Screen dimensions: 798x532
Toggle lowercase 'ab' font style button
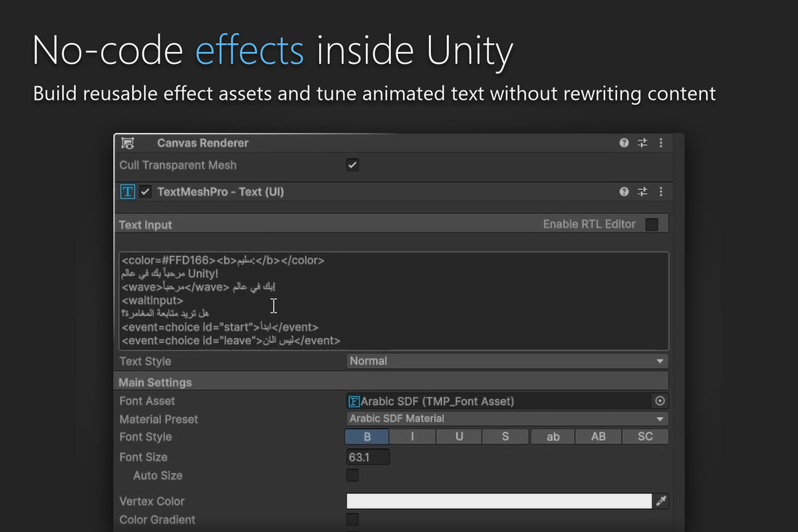[x=553, y=437]
